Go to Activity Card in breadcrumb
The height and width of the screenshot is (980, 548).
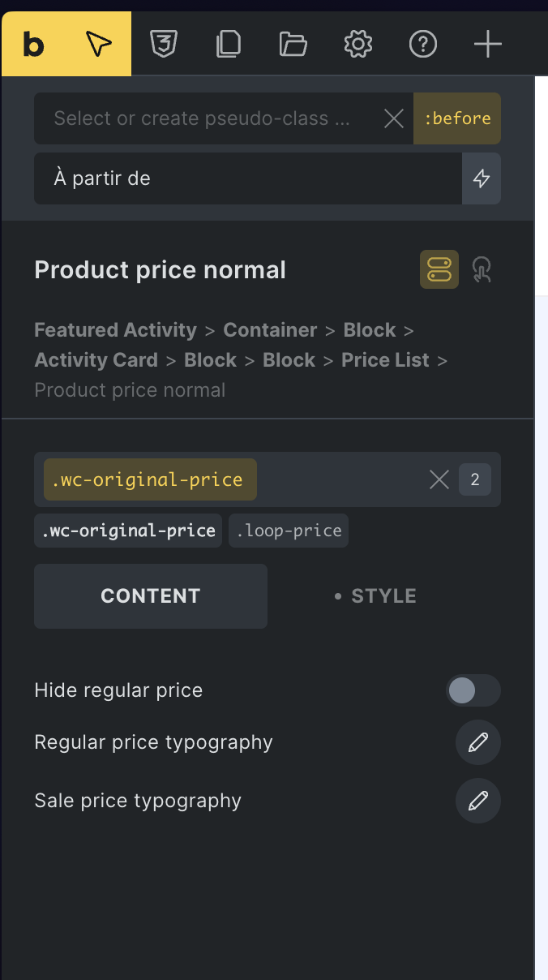96,360
